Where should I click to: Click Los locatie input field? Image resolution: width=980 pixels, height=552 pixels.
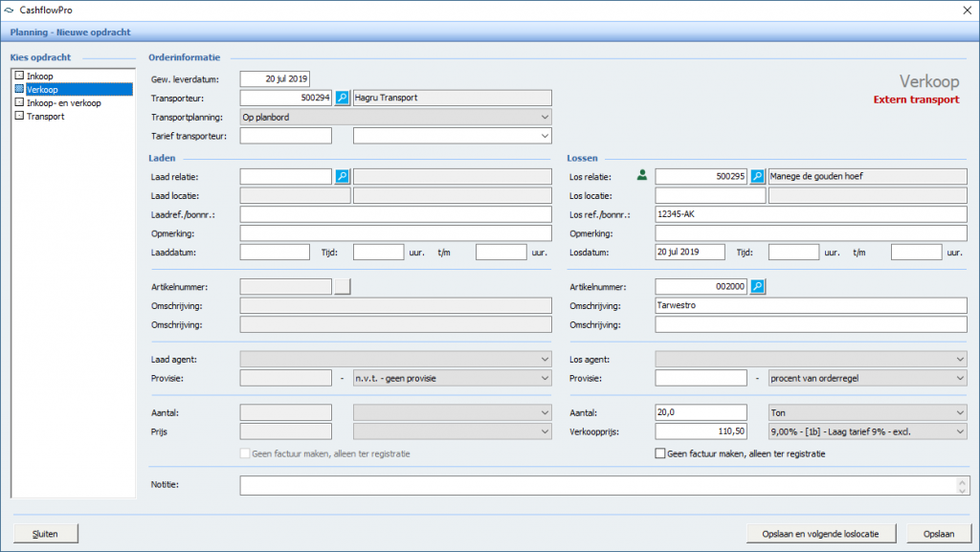pos(710,195)
